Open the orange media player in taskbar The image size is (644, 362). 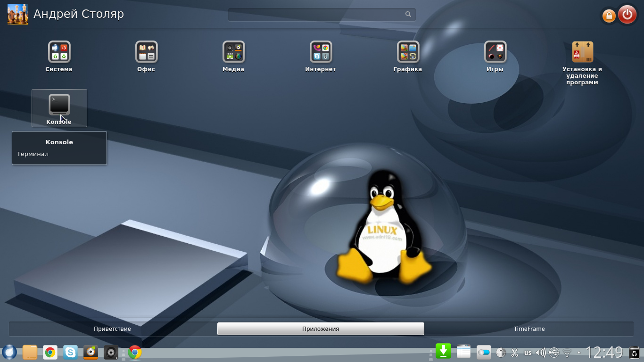[91, 352]
